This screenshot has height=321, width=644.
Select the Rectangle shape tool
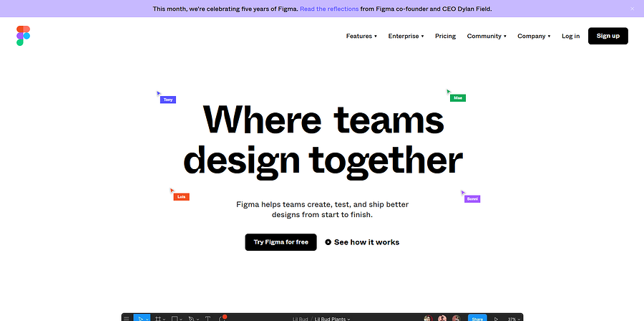[x=175, y=317]
